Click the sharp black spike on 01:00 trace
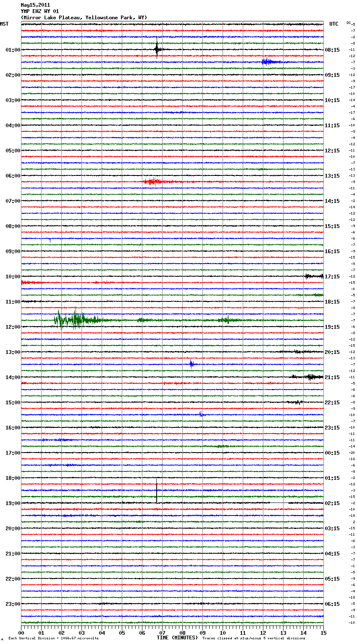The width and height of the screenshot is (357, 644). [157, 50]
